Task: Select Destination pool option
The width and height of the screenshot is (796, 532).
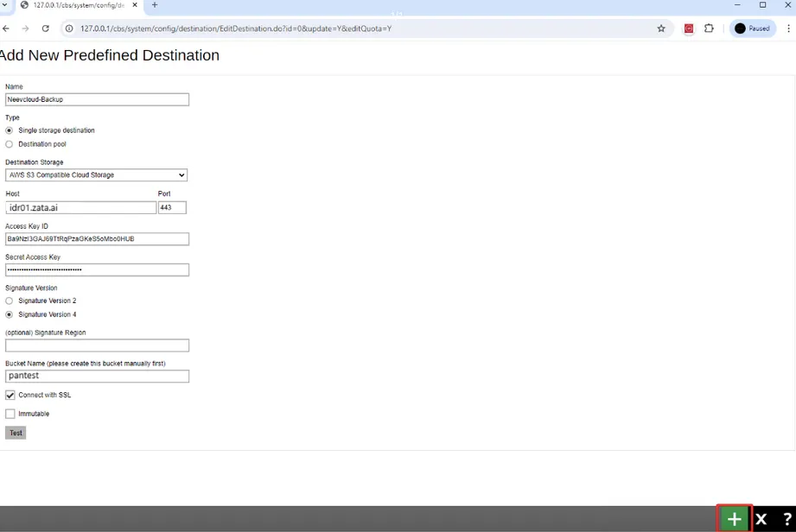Action: tap(10, 144)
